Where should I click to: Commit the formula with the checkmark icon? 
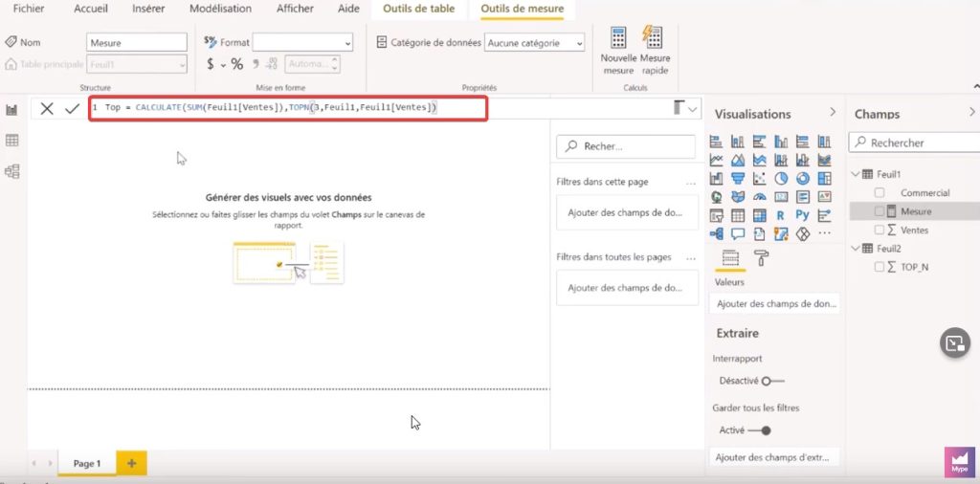(x=72, y=109)
